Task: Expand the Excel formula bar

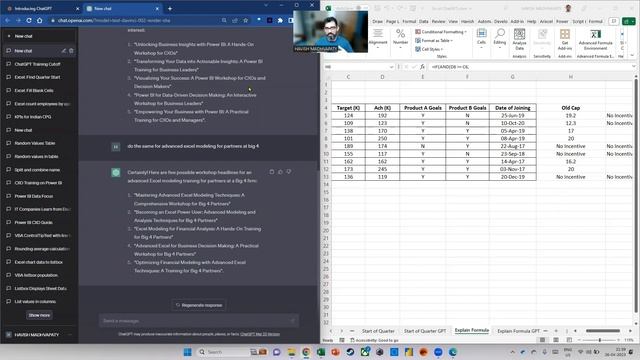Action: pos(633,67)
